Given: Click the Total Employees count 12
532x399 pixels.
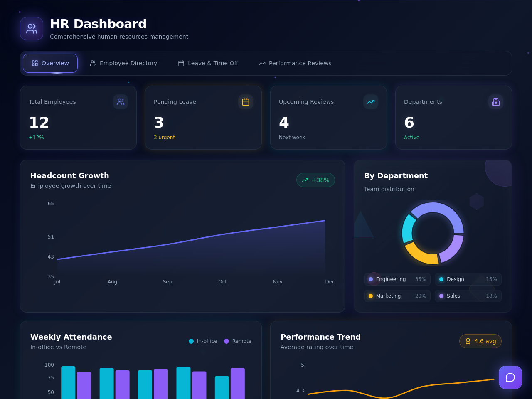Looking at the screenshot, I should 39,123.
